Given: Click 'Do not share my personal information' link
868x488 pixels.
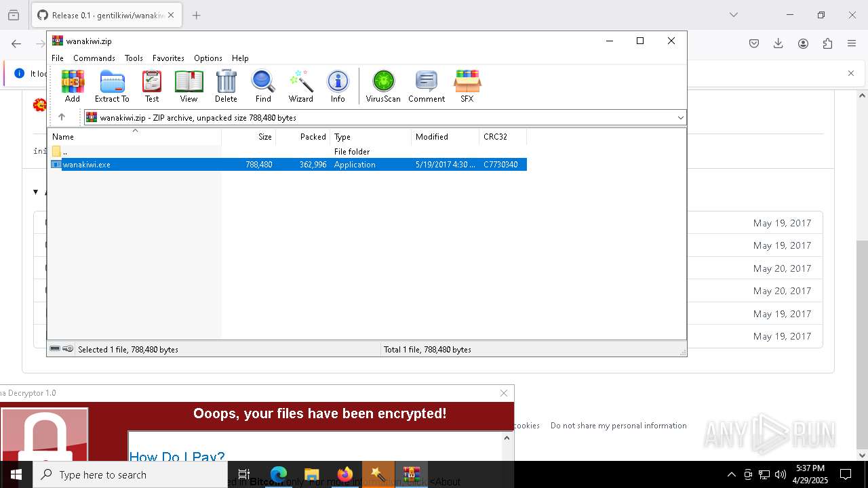Looking at the screenshot, I should (x=618, y=426).
